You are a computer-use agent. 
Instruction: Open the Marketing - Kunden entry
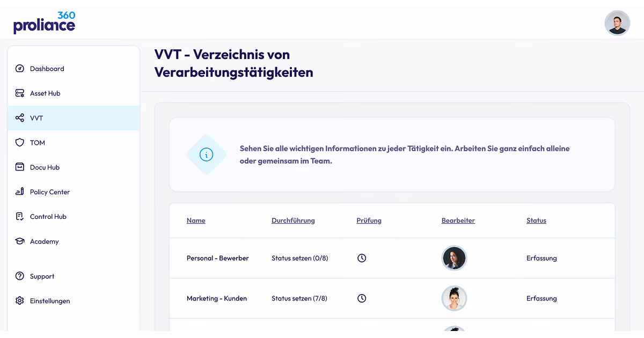tap(217, 298)
